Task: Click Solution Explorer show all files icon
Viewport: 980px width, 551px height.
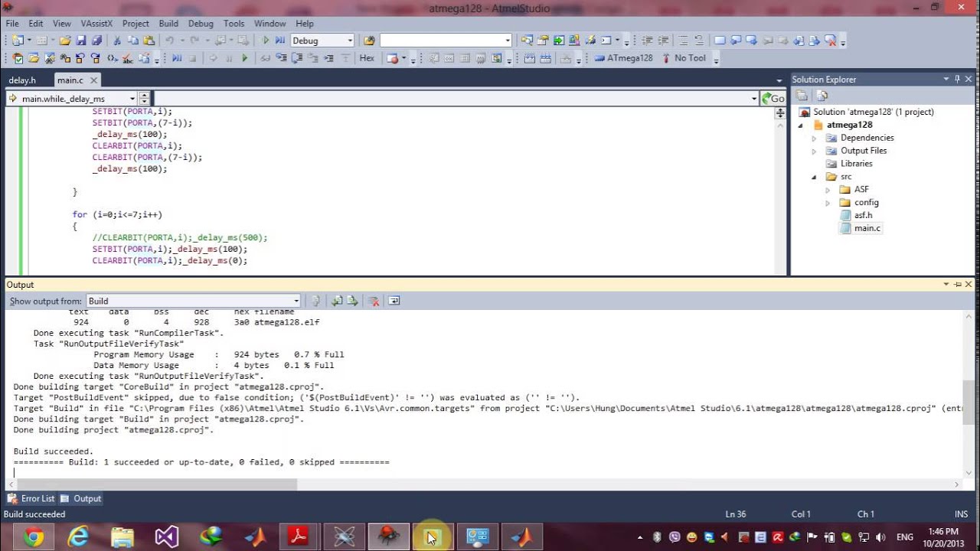Action: pos(822,96)
